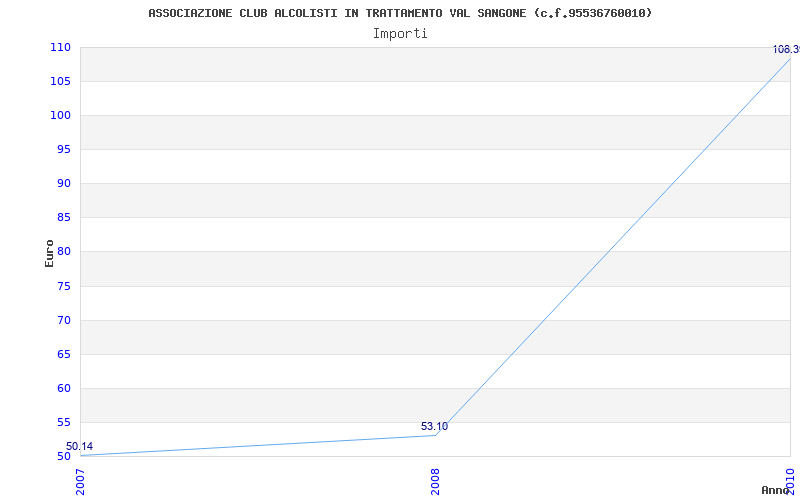800x500 pixels.
Task: Click the 2010 x-axis tick label
Action: [x=790, y=482]
